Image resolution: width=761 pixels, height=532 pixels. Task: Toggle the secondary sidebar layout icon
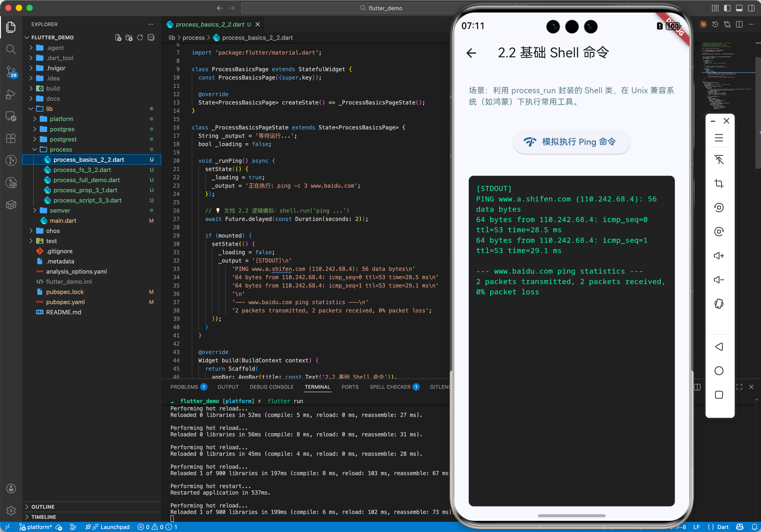point(751,8)
